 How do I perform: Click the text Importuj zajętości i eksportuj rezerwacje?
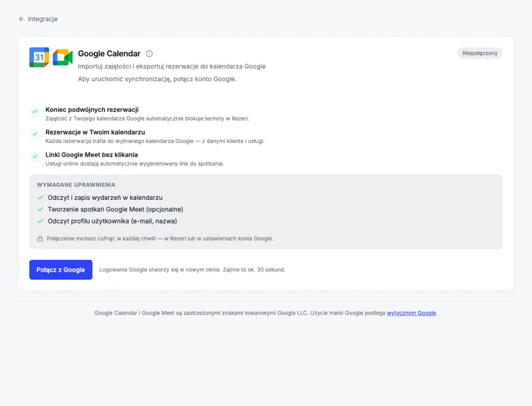(x=172, y=66)
